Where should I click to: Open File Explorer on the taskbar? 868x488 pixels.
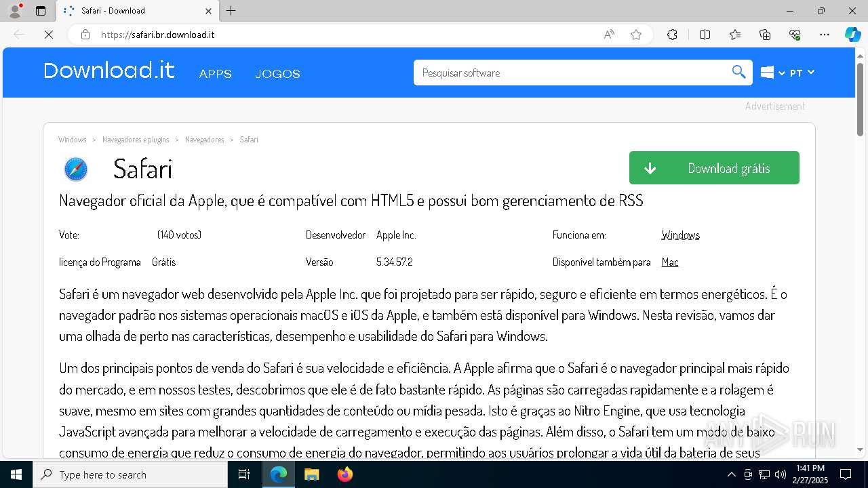point(311,474)
